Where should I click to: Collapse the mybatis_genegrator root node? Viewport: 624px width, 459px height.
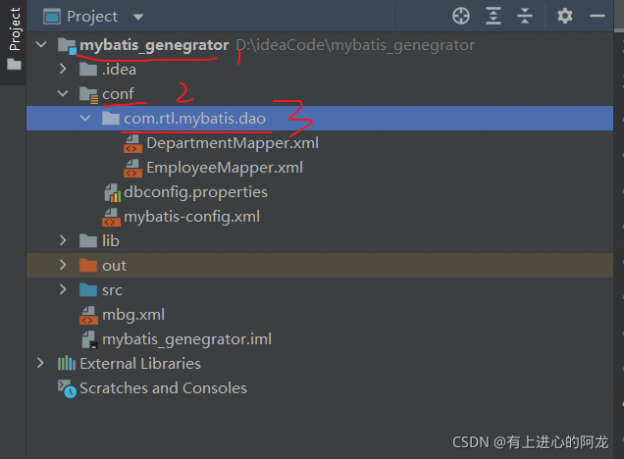click(41, 46)
